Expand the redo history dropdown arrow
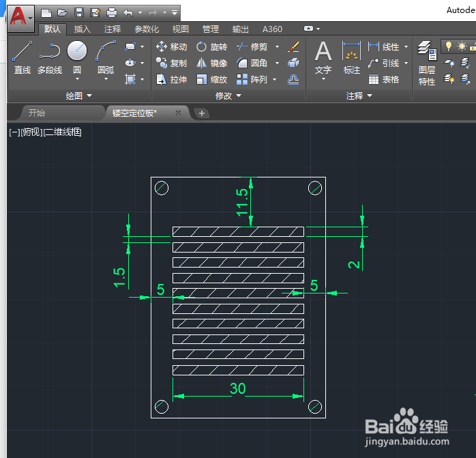Viewport: 476px width, 458px height. pos(165,13)
